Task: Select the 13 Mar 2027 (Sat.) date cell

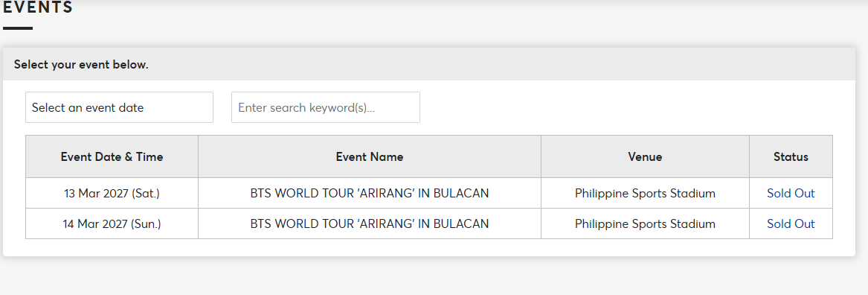Action: (112, 194)
